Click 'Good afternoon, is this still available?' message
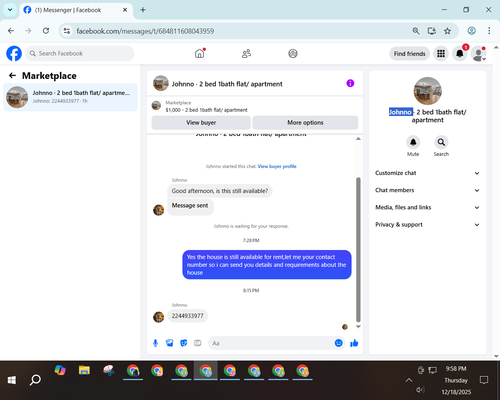Image resolution: width=500 pixels, height=400 pixels. (x=220, y=191)
